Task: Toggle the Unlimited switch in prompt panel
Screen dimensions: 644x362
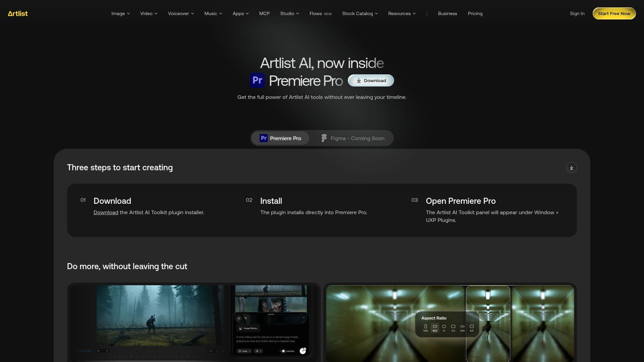Action: click(x=282, y=351)
